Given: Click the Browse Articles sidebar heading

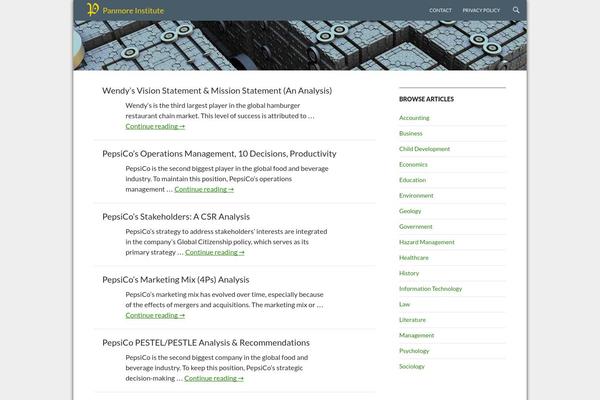Looking at the screenshot, I should coord(426,99).
